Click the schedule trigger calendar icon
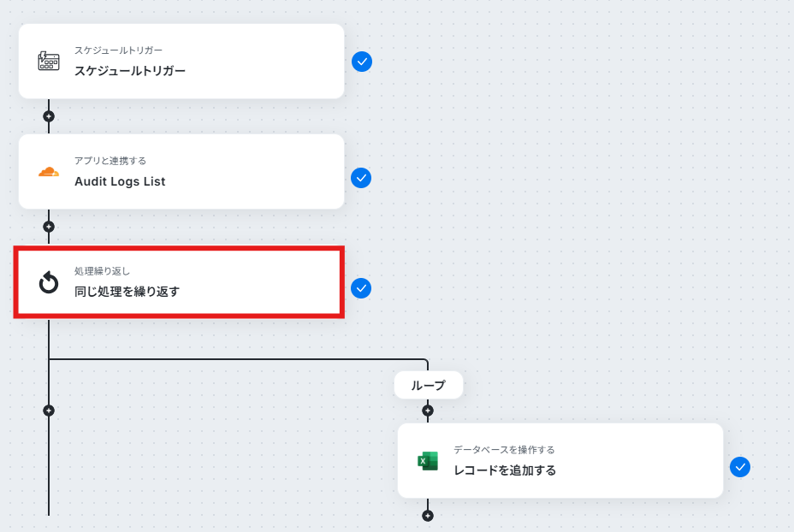The image size is (794, 532). (49, 62)
